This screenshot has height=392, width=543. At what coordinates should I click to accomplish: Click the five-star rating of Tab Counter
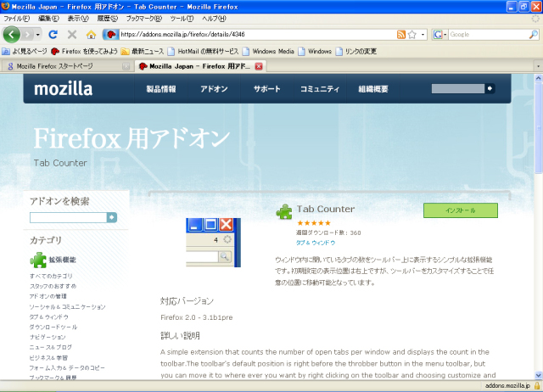pyautogui.click(x=314, y=223)
